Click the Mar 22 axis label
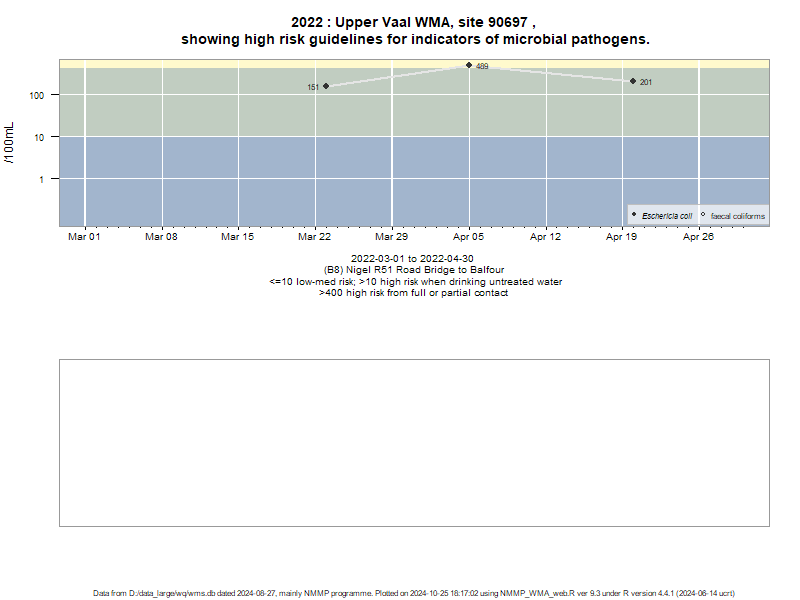Image resolution: width=800 pixels, height=600 pixels. pos(314,237)
